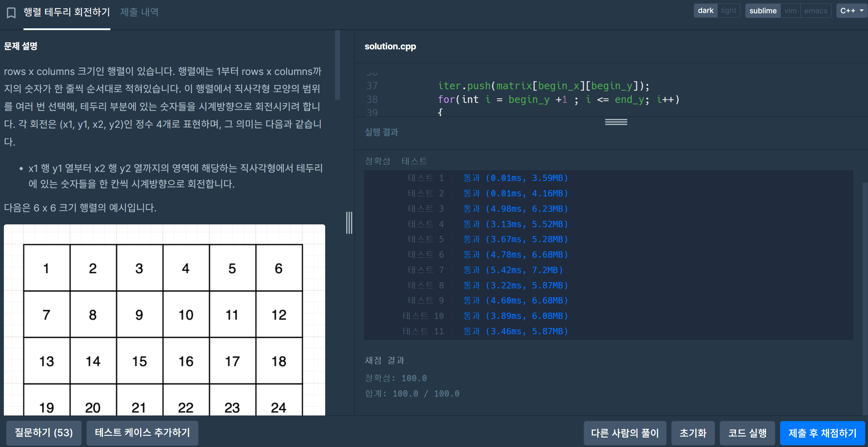Image resolution: width=868 pixels, height=447 pixels.
Task: Click 테스트 케이스 추가하기 button
Action: tap(142, 433)
